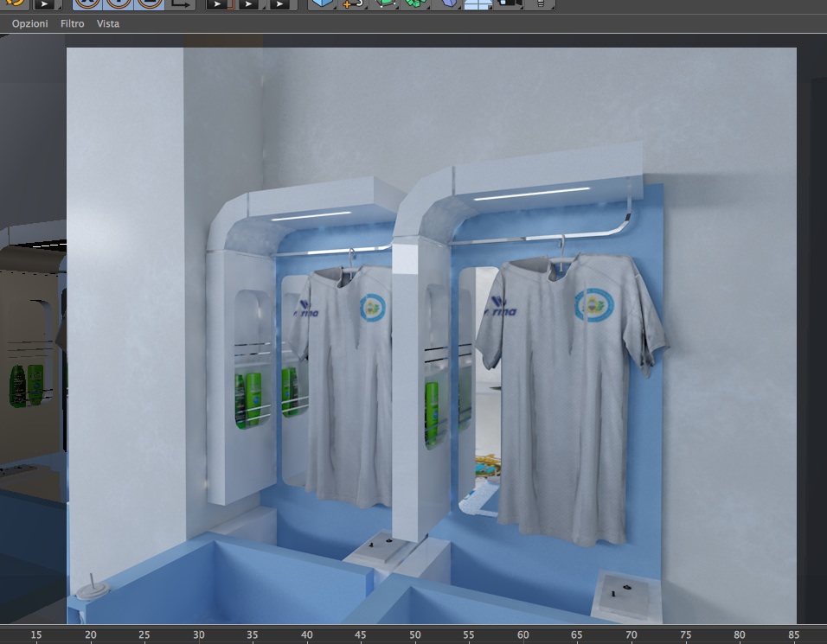This screenshot has width=827, height=644.
Task: Click frame 25 on the timeline ruler
Action: pos(144,634)
